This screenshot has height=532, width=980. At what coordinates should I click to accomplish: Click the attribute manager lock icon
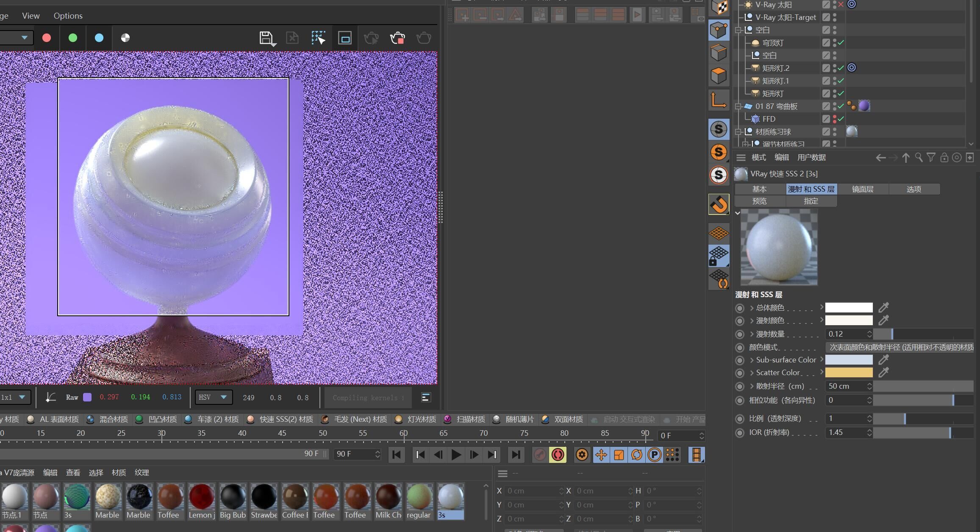tap(944, 158)
